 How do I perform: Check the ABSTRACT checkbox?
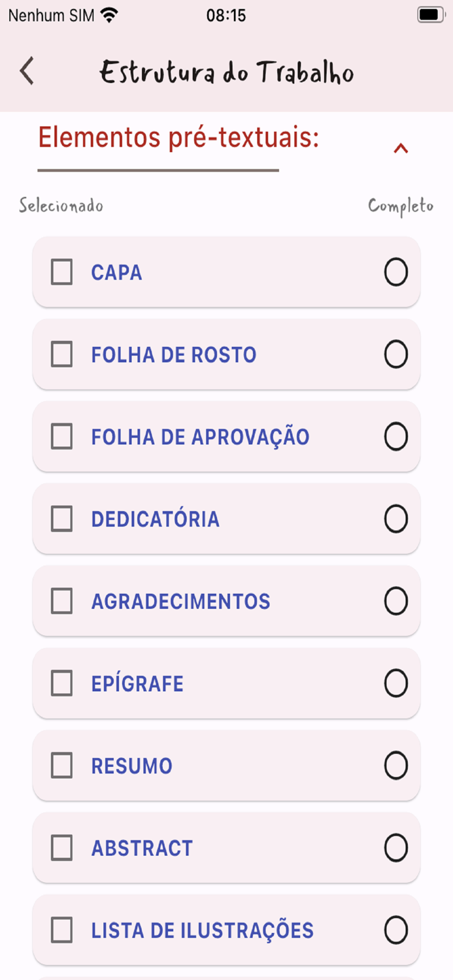[61, 848]
